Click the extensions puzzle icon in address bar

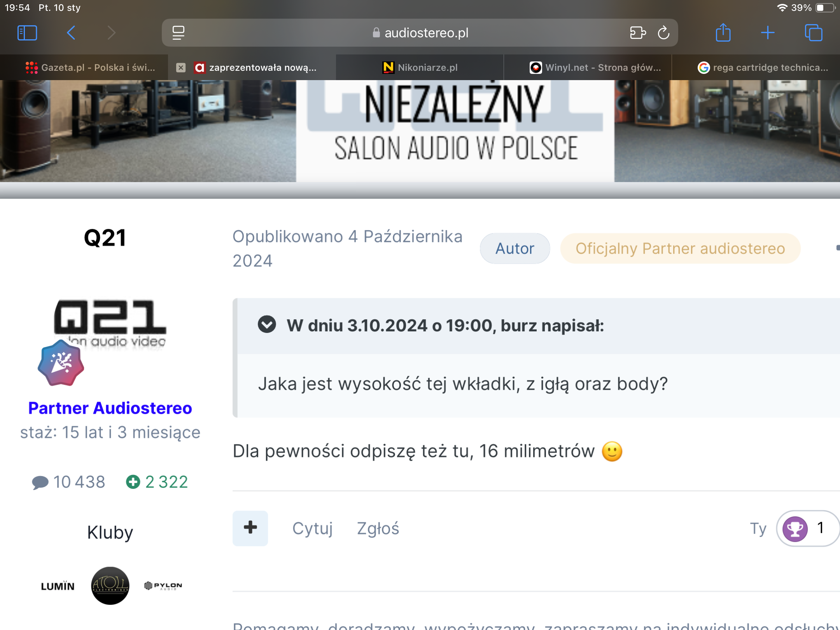coord(638,33)
